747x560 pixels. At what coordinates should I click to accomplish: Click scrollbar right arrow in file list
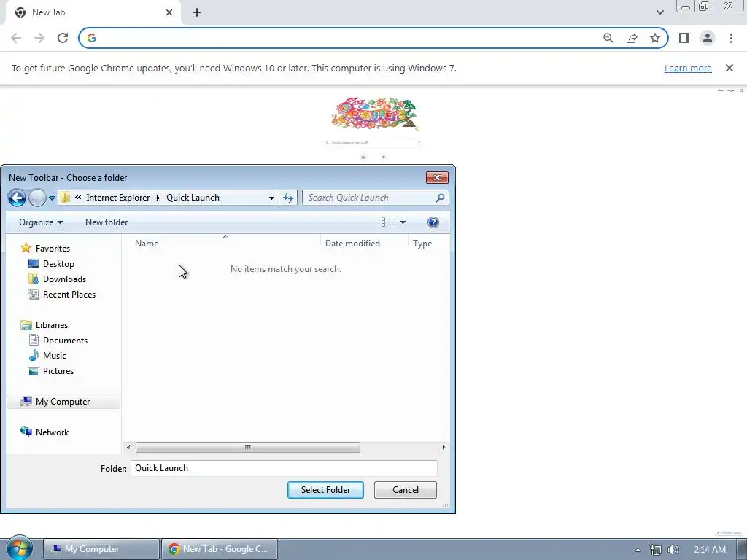click(x=444, y=447)
